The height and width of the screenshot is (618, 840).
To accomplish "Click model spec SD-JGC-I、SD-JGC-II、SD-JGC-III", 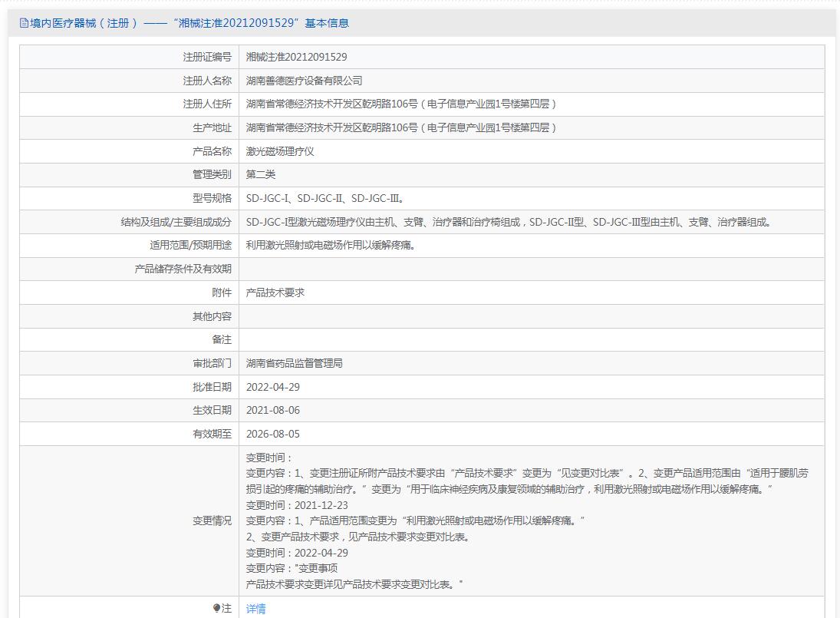I will (x=325, y=198).
